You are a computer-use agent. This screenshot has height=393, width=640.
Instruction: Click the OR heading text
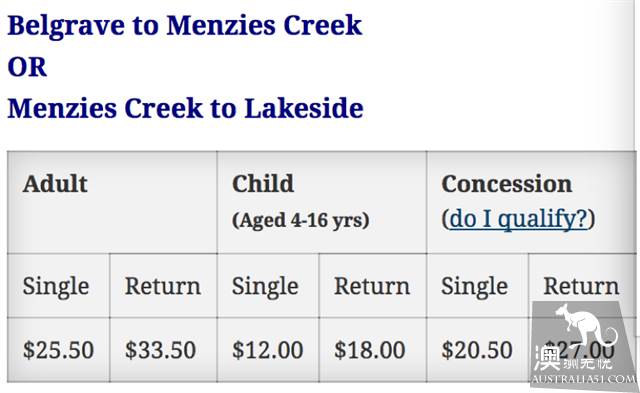(x=27, y=67)
